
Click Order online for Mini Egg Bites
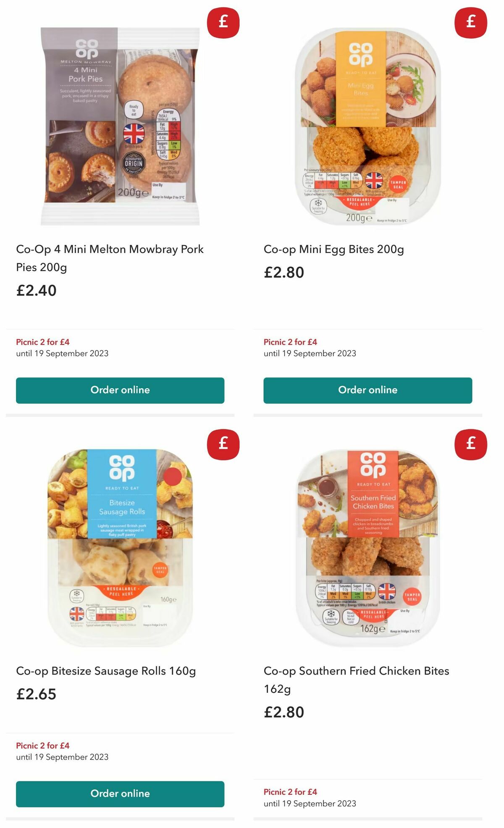pos(367,390)
